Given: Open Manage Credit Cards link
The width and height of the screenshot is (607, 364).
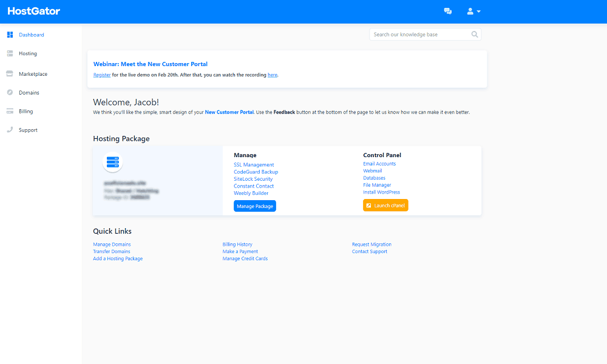Looking at the screenshot, I should tap(245, 258).
